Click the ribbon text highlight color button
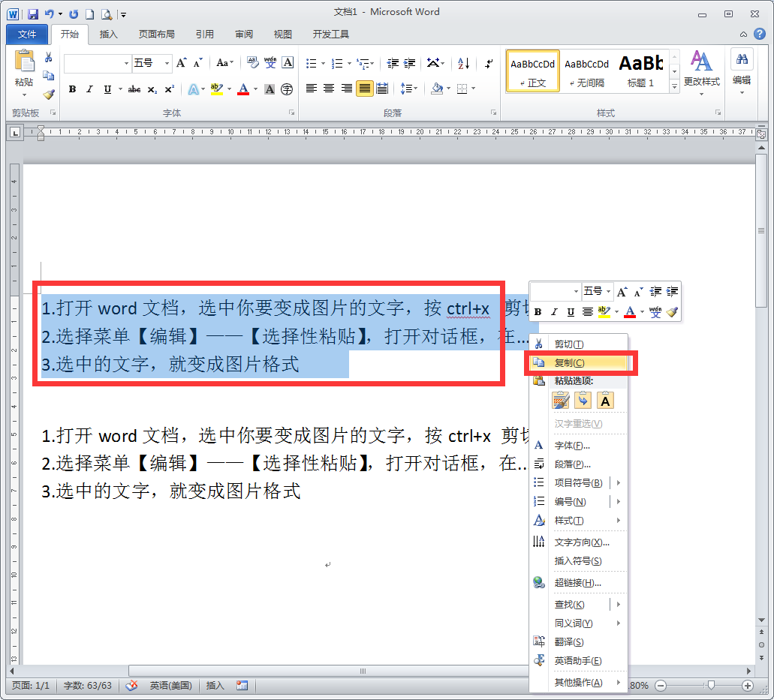Image resolution: width=774 pixels, height=700 pixels. tap(217, 89)
